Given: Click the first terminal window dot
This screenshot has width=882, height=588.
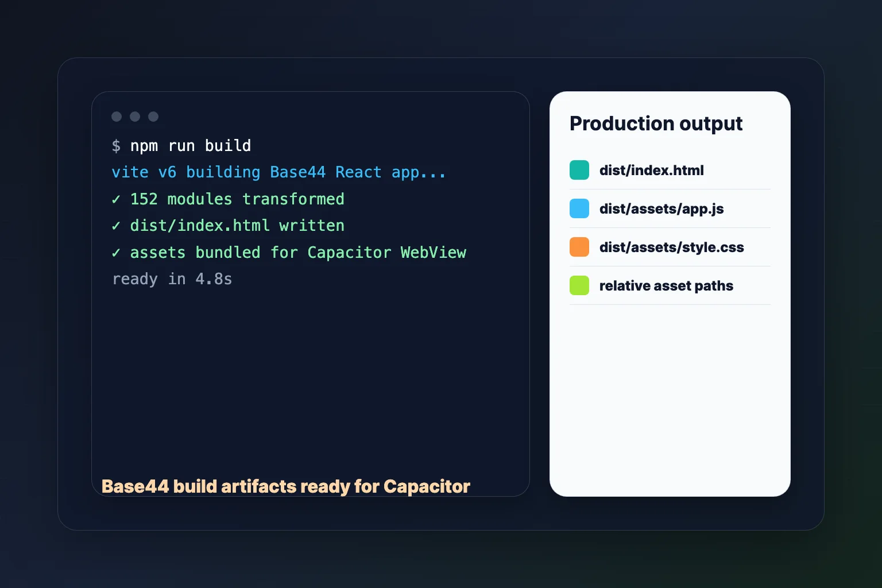Looking at the screenshot, I should pos(117,117).
